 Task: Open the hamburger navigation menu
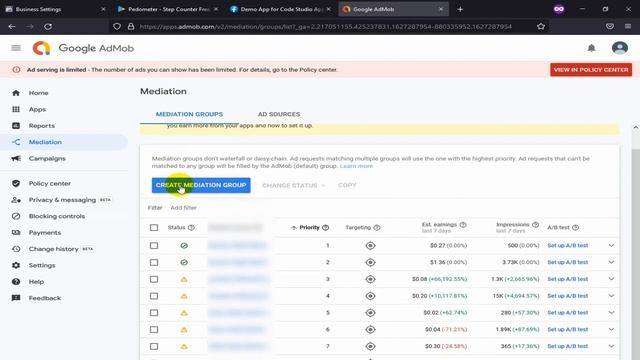[x=16, y=48]
